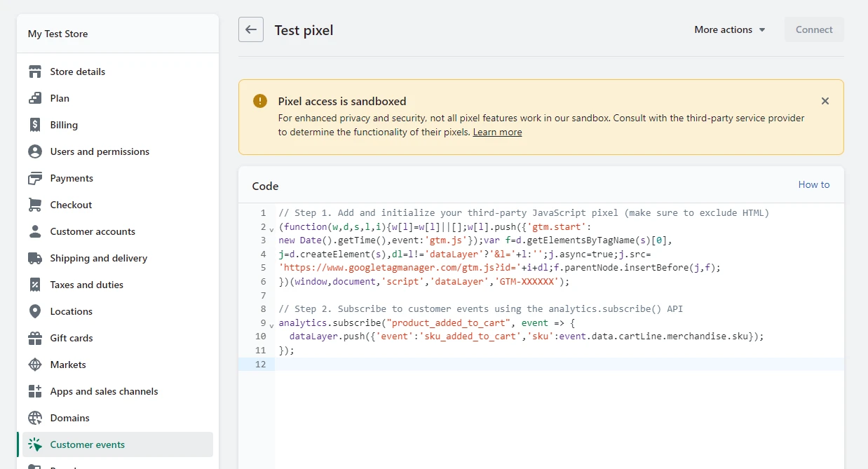The width and height of the screenshot is (868, 469).
Task: Open the More actions dropdown
Action: click(730, 29)
